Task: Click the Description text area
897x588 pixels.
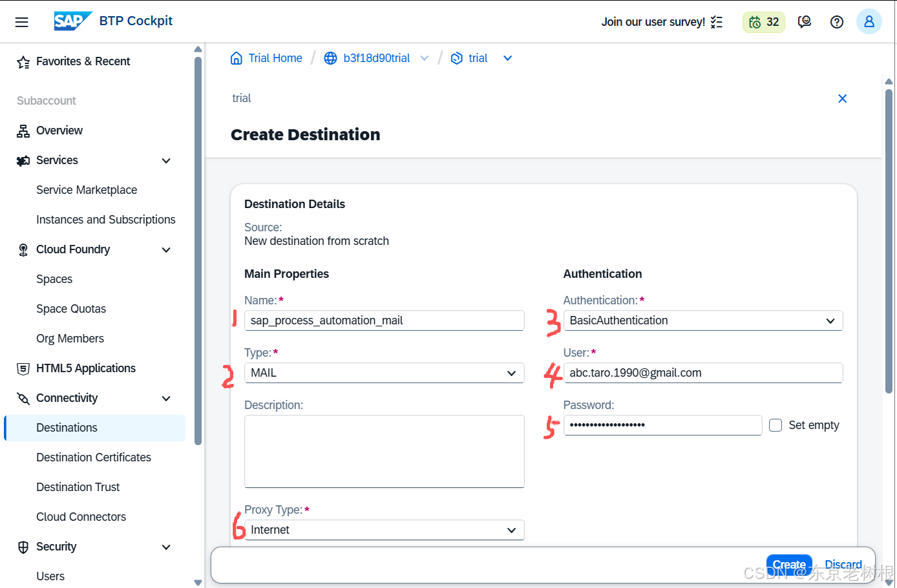Action: [384, 451]
